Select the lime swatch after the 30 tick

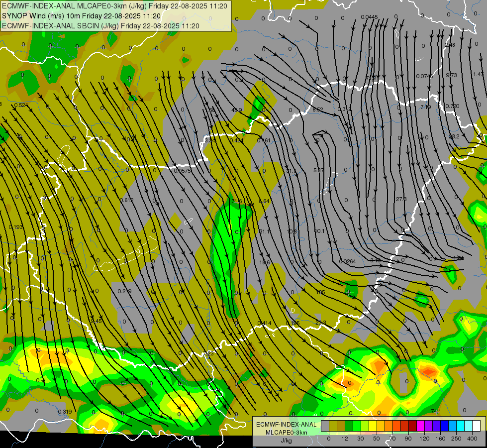click(x=365, y=426)
